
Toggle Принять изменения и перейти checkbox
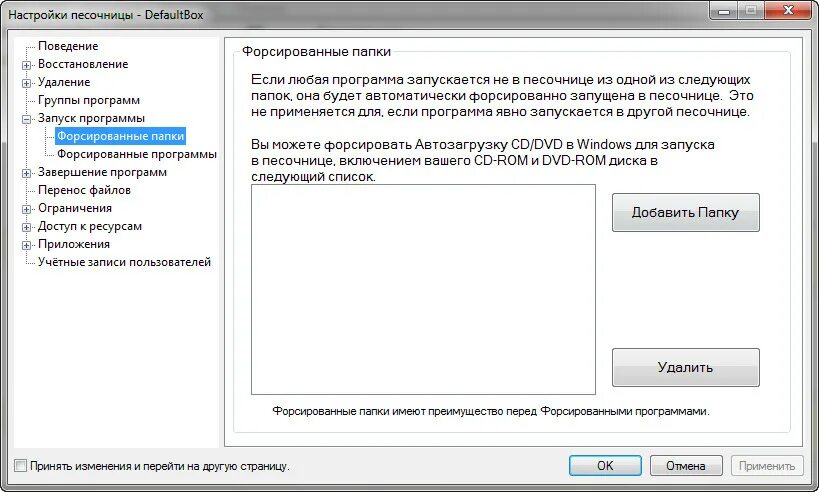[20, 465]
